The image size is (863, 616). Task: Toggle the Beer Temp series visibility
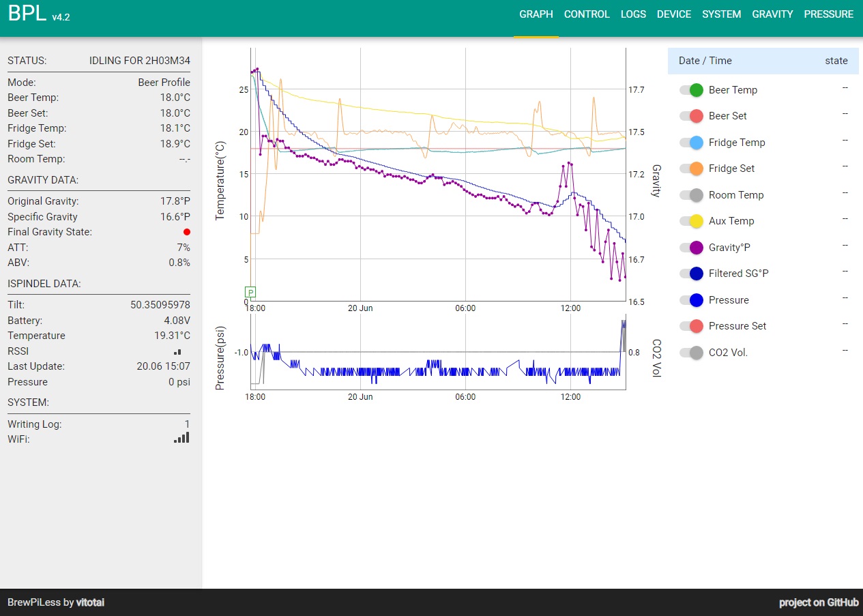[691, 90]
